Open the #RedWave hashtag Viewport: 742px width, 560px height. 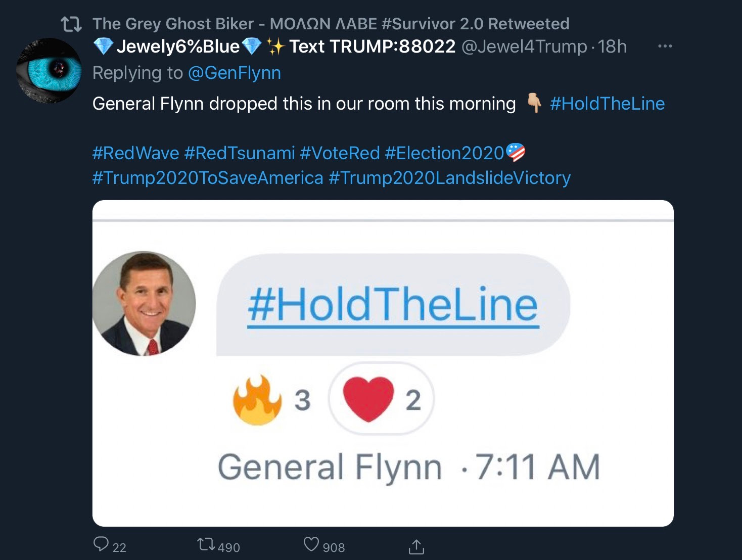click(136, 153)
